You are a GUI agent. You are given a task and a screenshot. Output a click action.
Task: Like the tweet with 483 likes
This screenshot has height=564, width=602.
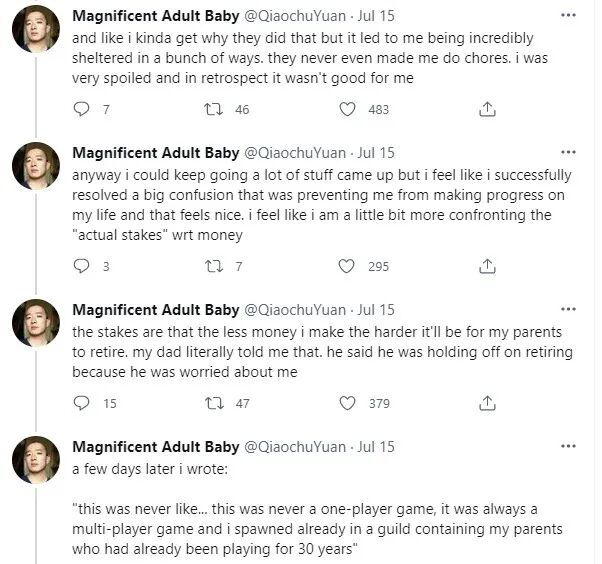click(347, 109)
